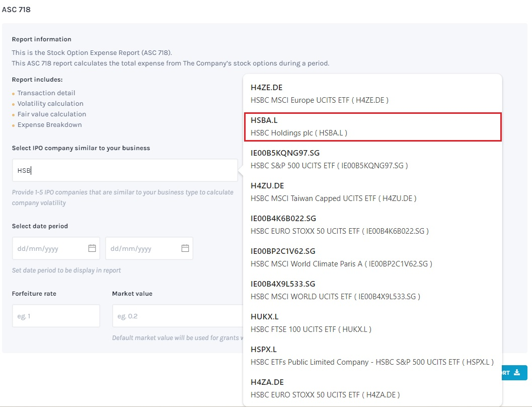Click the Report includes heading
This screenshot has width=532, height=407.
pos(37,80)
